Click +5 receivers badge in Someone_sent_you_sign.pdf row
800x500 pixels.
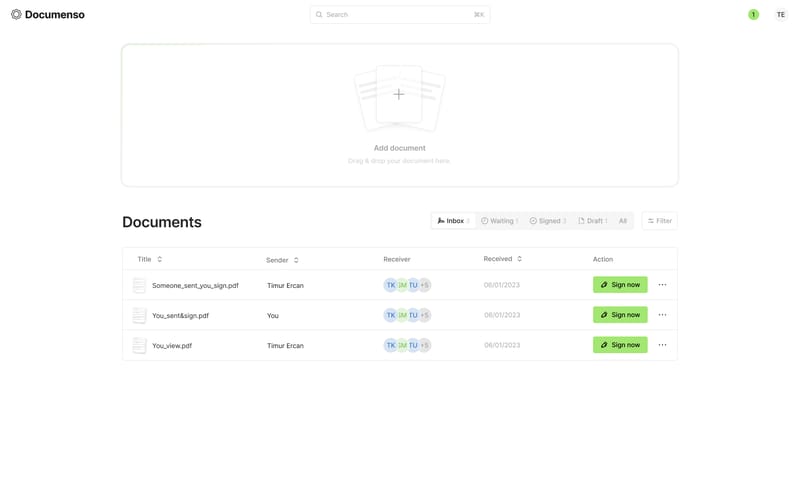(x=424, y=285)
